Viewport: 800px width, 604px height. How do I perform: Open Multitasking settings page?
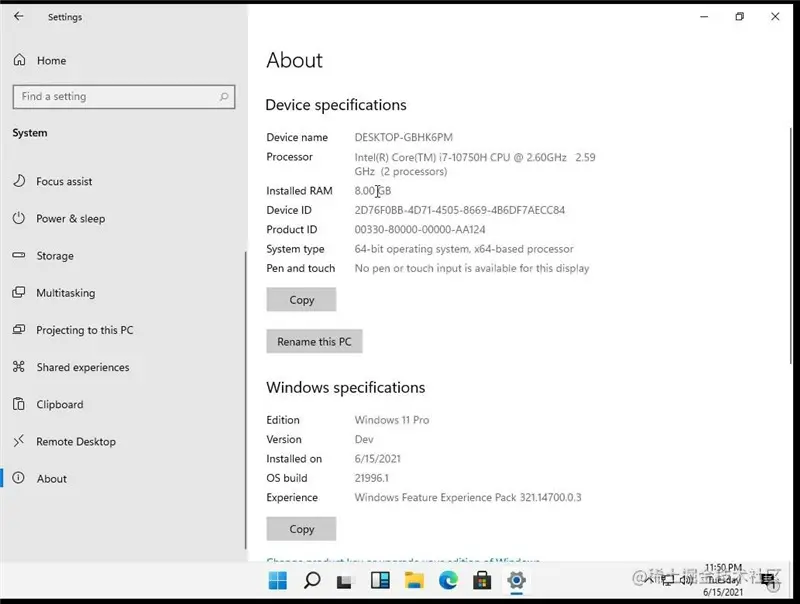pyautogui.click(x=66, y=293)
